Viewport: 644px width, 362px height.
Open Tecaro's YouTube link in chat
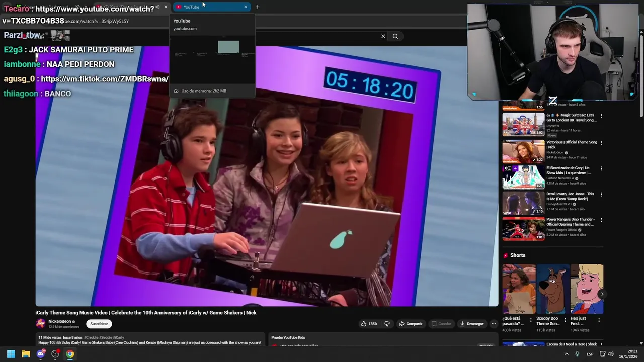78,15
